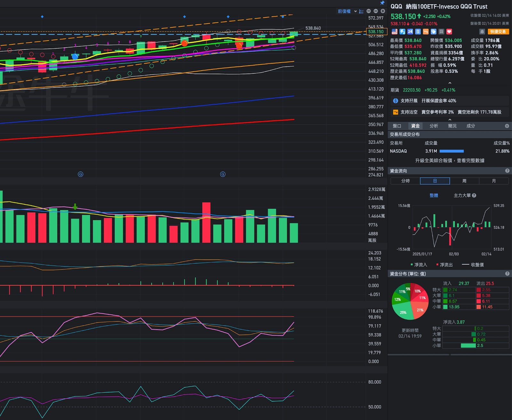Click the 21.88% volume share value
512x420 pixels.
[502, 151]
